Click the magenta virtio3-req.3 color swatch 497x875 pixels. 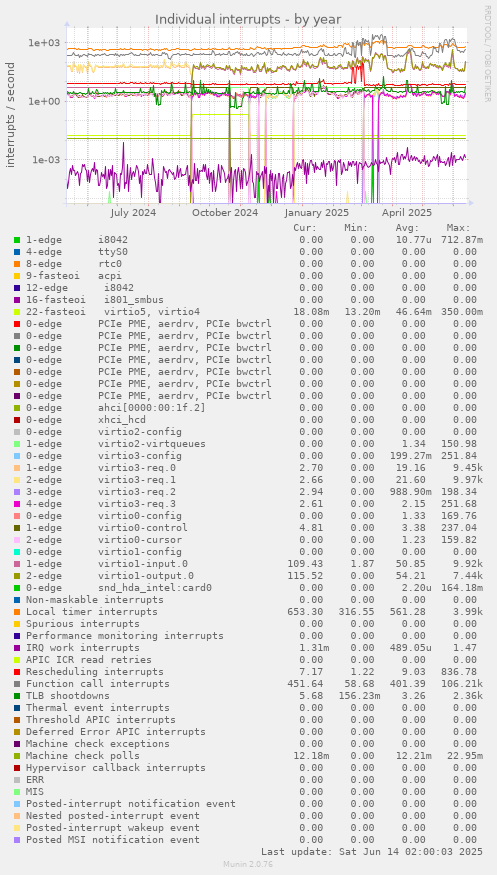point(17,504)
